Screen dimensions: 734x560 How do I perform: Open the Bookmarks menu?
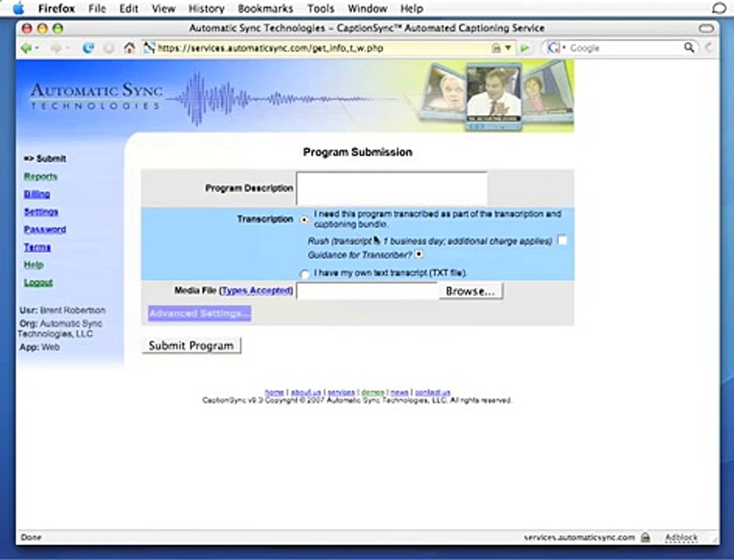(x=265, y=9)
